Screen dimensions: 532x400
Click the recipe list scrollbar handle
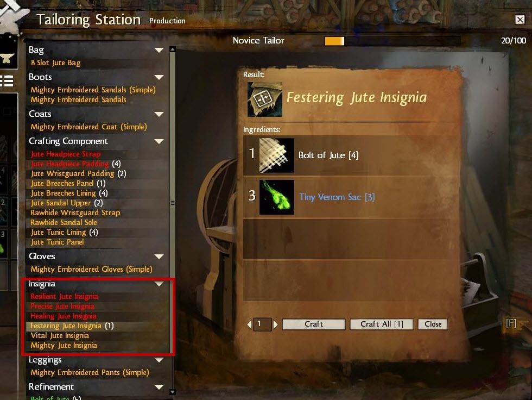173,203
